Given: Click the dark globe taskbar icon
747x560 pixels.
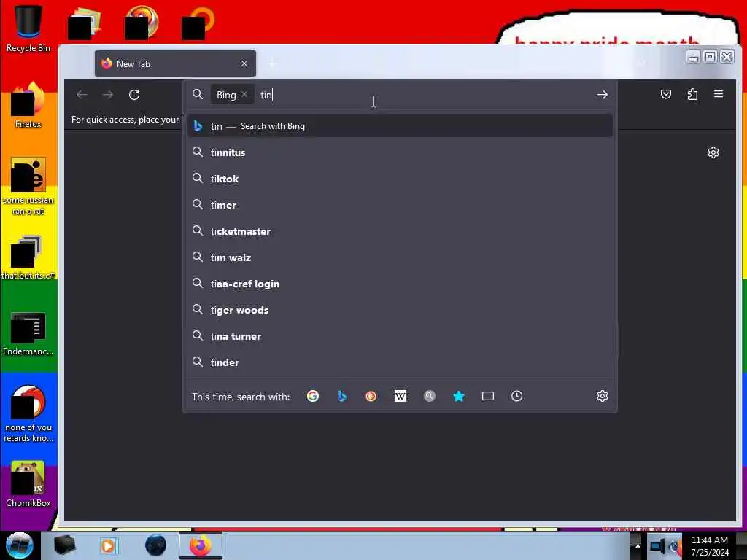Looking at the screenshot, I should pyautogui.click(x=156, y=545).
